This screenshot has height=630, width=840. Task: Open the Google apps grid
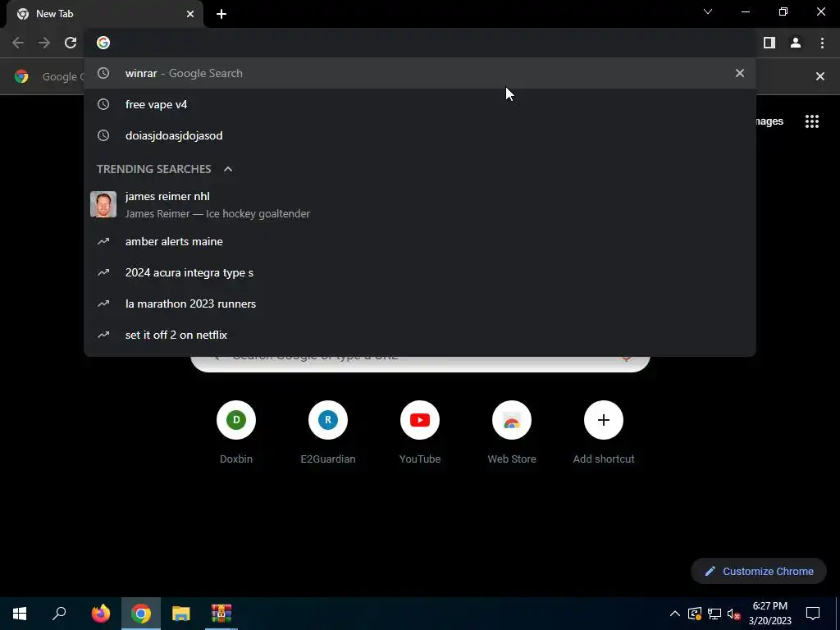812,121
